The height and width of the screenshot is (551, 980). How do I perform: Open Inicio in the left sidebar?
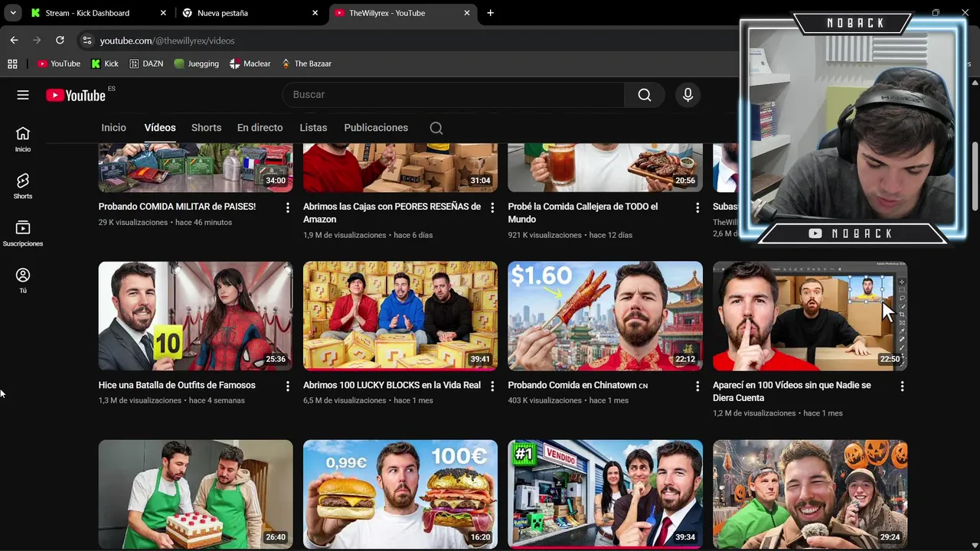point(23,139)
